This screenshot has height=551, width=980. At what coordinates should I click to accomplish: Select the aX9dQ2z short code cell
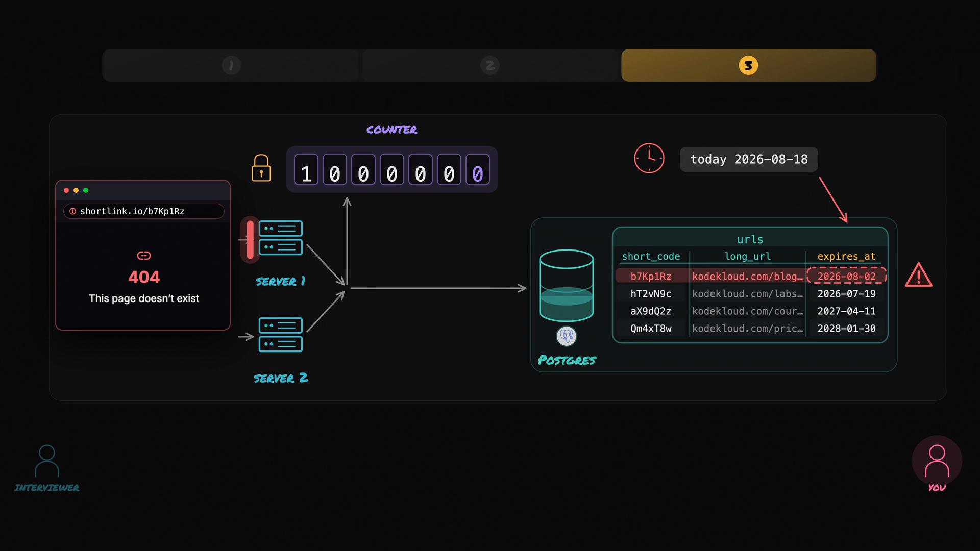click(x=651, y=311)
